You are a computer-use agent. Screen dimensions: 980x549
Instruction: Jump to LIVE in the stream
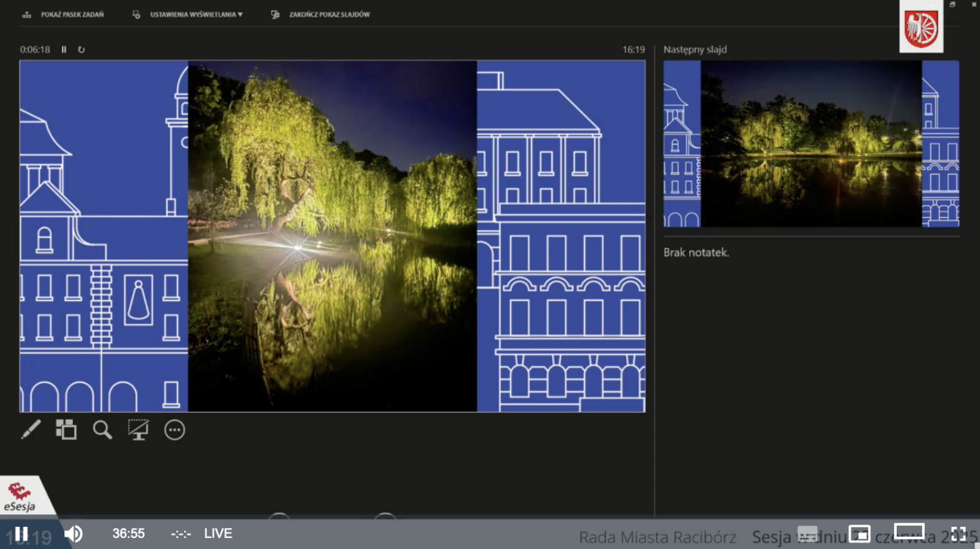(218, 534)
